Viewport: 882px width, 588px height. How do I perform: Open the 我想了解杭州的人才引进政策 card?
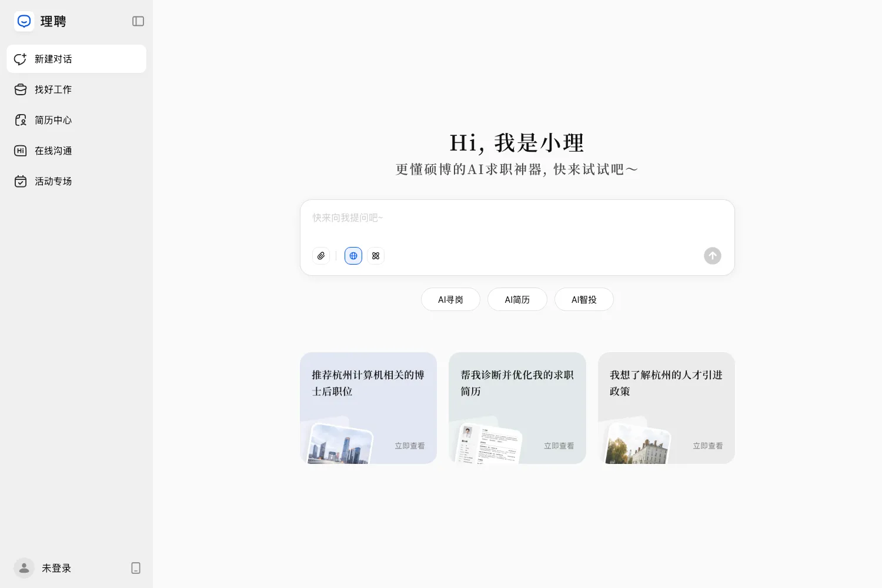[666, 408]
